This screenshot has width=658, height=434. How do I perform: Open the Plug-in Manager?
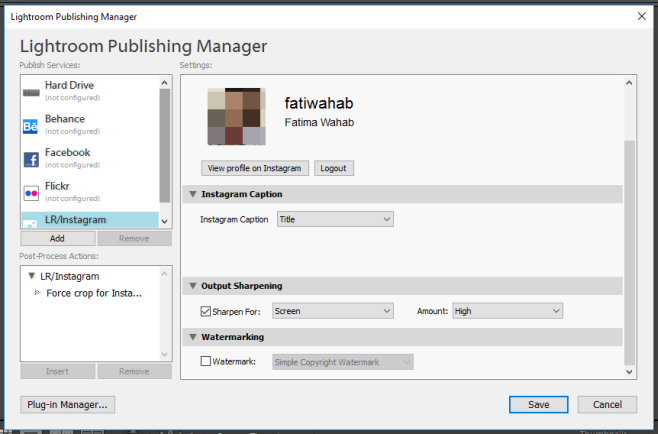[68, 405]
